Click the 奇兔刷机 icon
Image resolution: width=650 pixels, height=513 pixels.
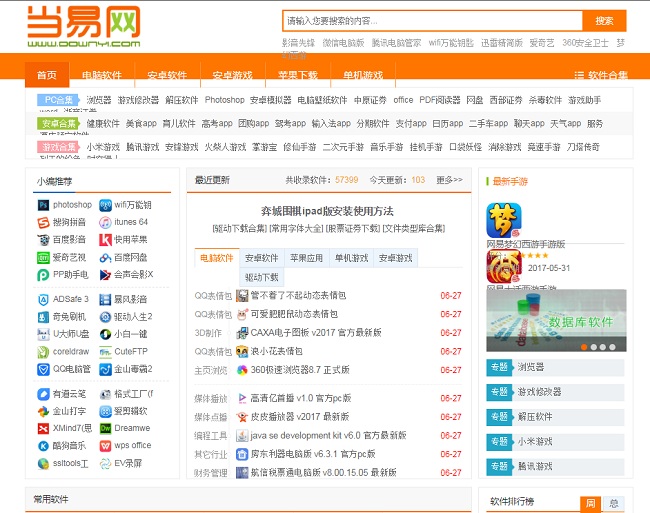click(x=43, y=317)
